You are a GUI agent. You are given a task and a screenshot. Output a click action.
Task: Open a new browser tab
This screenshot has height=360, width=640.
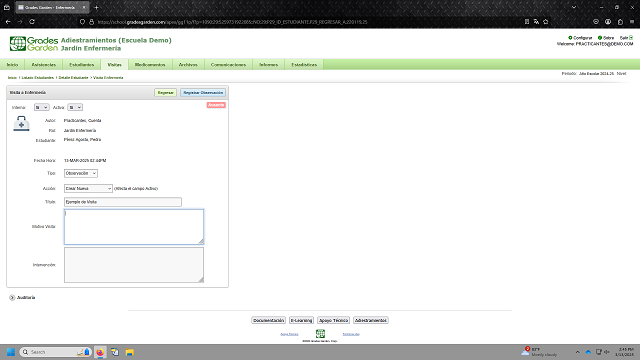click(x=96, y=7)
